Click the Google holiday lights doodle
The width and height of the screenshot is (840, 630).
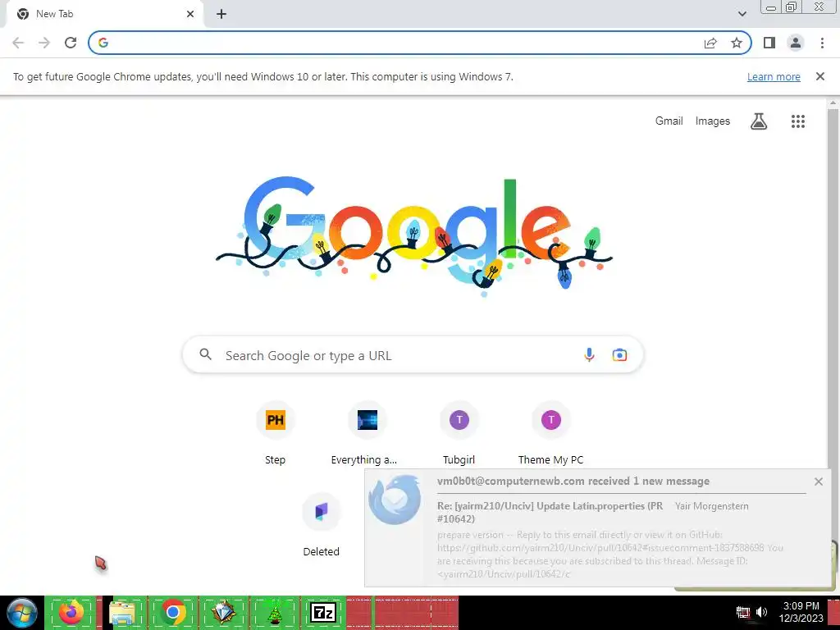413,235
